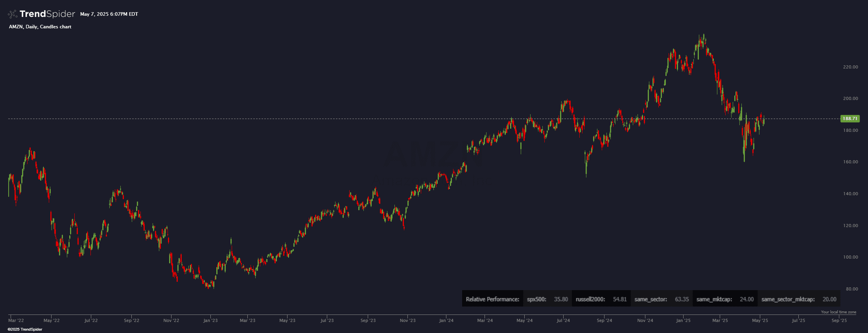868x333 pixels.
Task: Click the Sep '25 time axis marker
Action: click(839, 320)
